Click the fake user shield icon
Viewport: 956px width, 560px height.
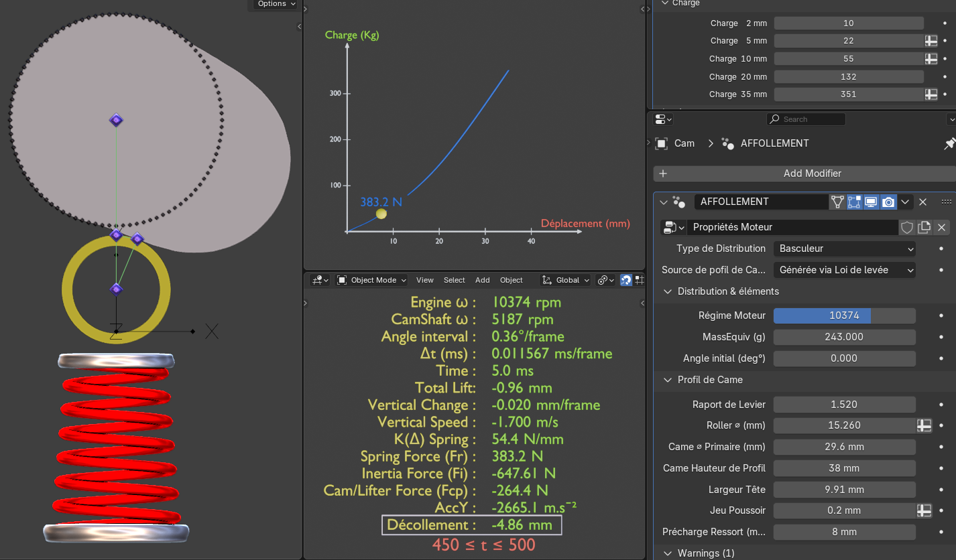coord(906,228)
